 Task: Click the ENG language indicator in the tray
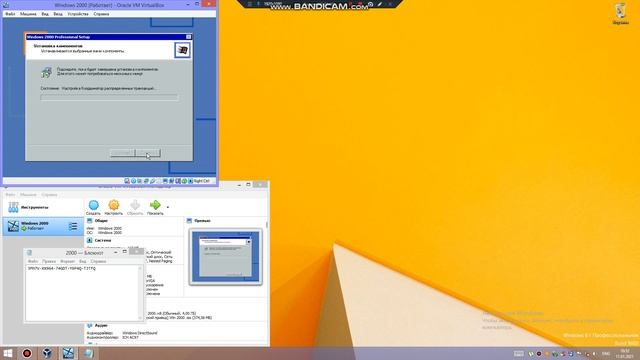click(606, 354)
